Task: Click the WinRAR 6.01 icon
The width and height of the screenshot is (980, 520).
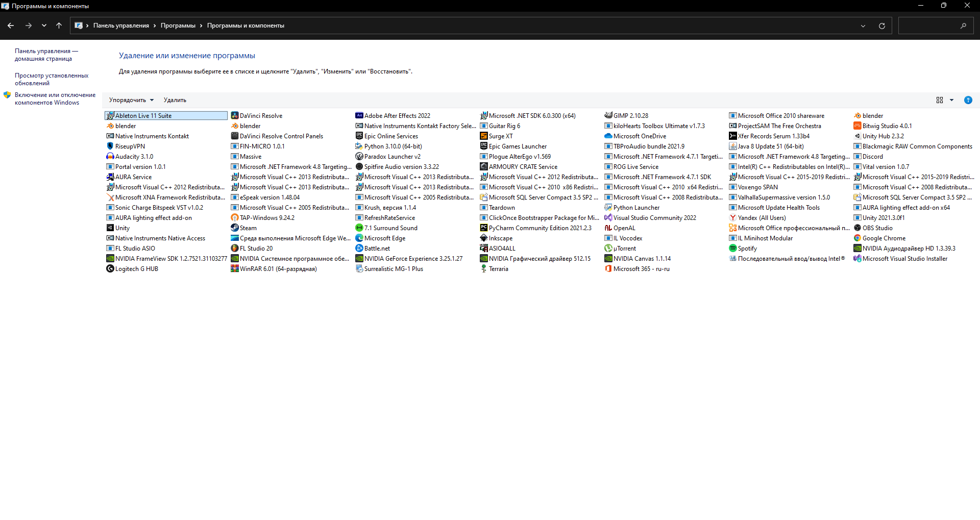Action: [235, 269]
